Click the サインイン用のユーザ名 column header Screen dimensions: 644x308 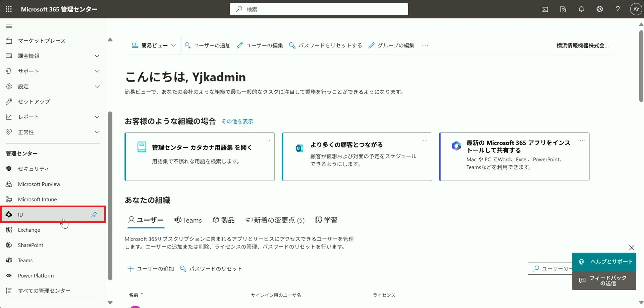276,295
